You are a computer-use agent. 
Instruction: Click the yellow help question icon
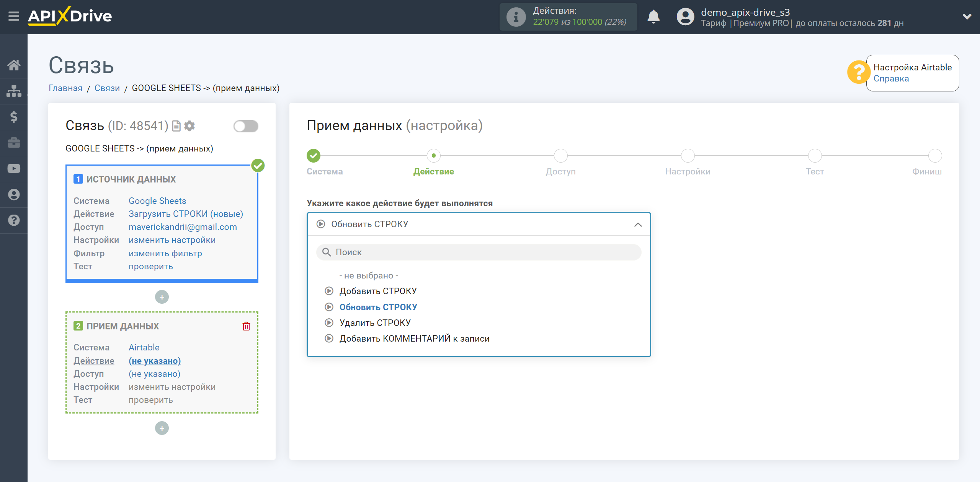tap(859, 72)
